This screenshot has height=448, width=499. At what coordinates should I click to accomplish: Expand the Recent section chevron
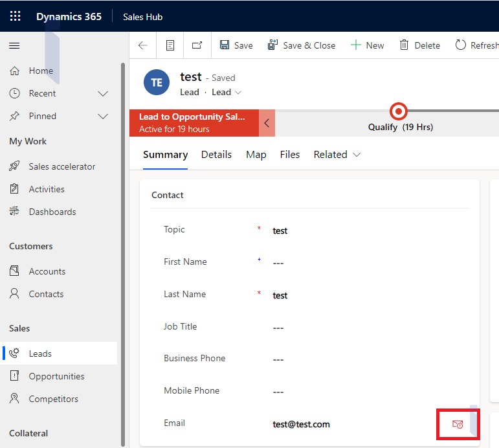pos(103,94)
